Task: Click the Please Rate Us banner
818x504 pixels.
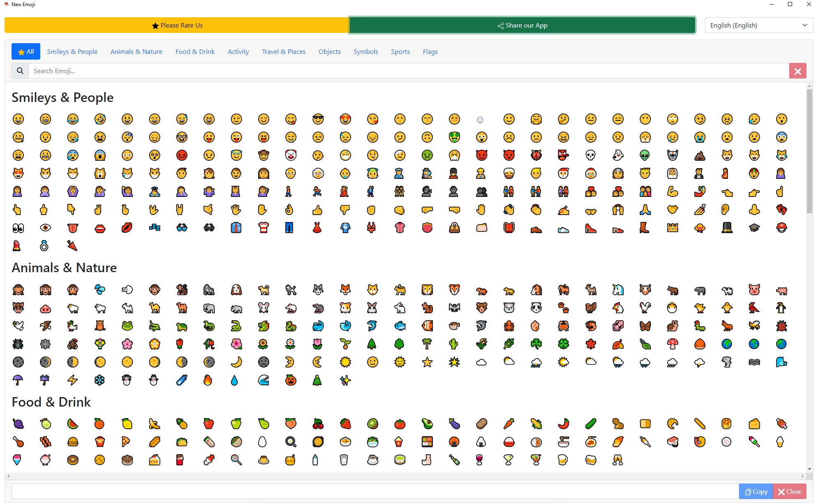Action: (x=177, y=25)
